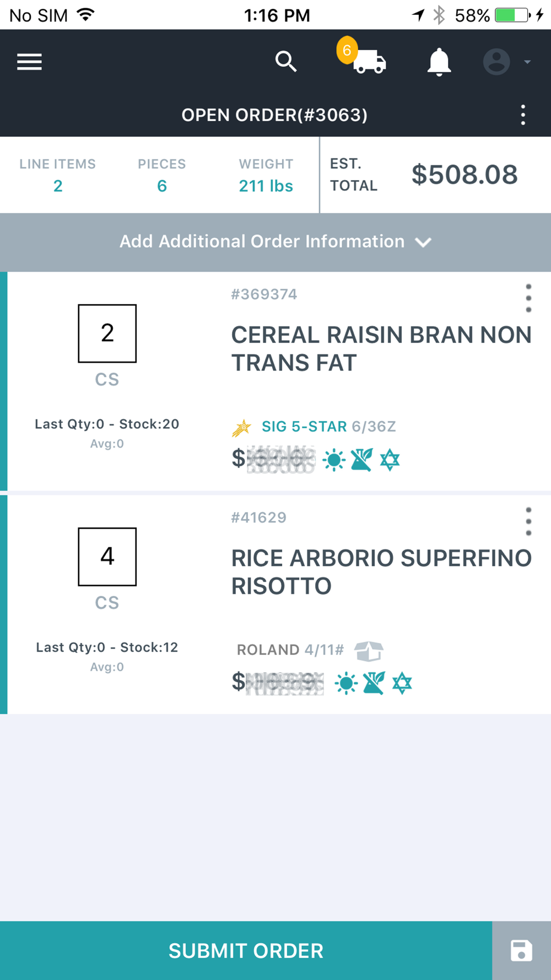Edit quantity box for Cereal Raisin Bran
Screen dimensions: 551x980
pos(107,333)
